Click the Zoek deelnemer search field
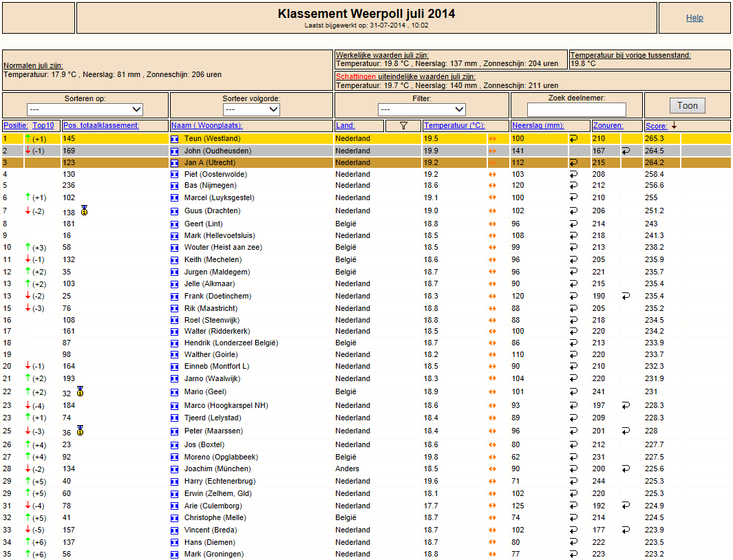This screenshot has width=733, height=560. pos(576,109)
